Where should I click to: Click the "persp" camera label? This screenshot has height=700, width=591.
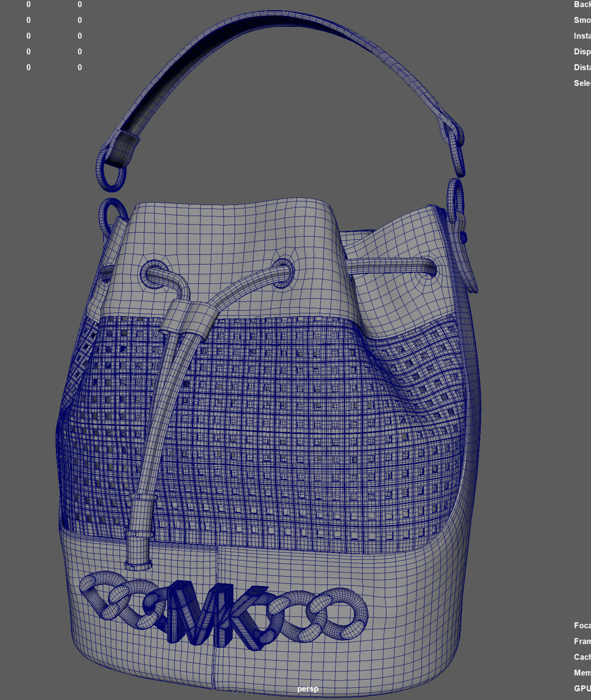coord(308,689)
